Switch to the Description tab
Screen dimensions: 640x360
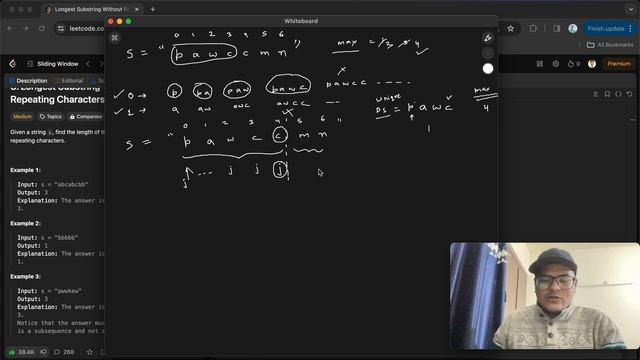click(28, 81)
